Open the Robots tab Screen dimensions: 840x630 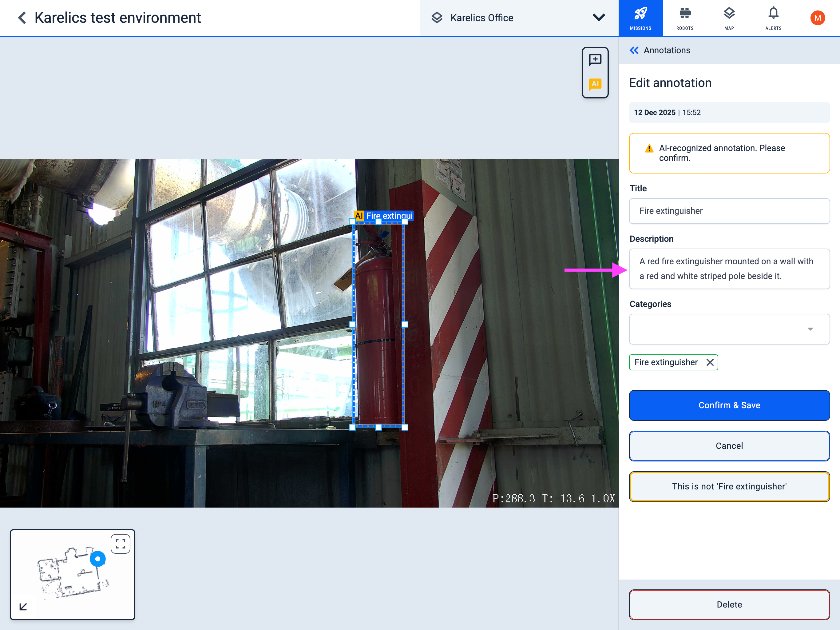tap(685, 18)
